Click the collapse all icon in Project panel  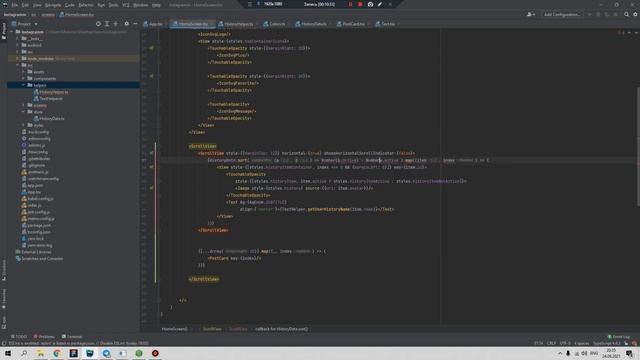[x=116, y=24]
